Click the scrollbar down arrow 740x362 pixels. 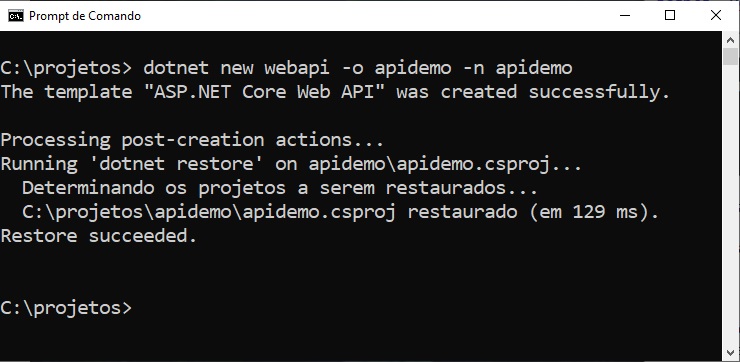coord(731,353)
